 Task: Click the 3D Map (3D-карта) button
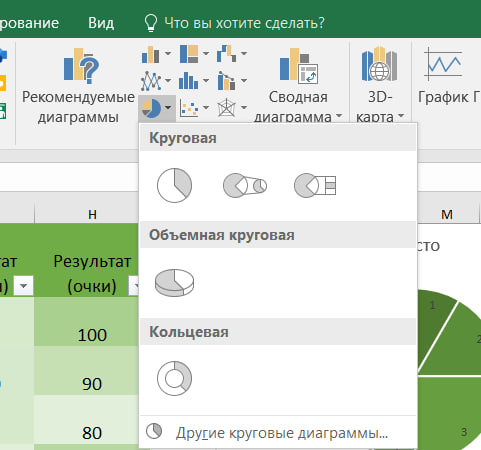click(380, 83)
